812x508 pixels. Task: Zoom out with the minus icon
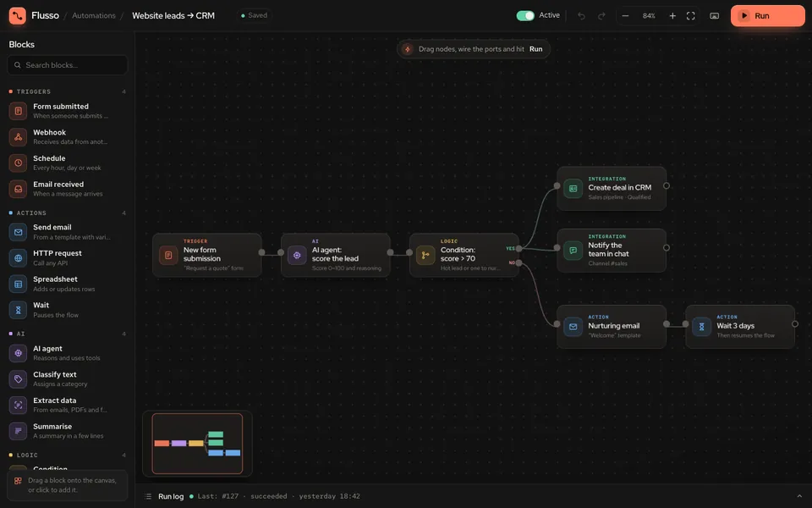(625, 16)
